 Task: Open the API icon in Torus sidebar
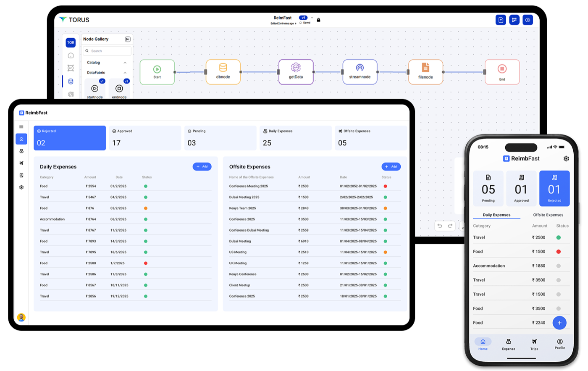click(71, 68)
